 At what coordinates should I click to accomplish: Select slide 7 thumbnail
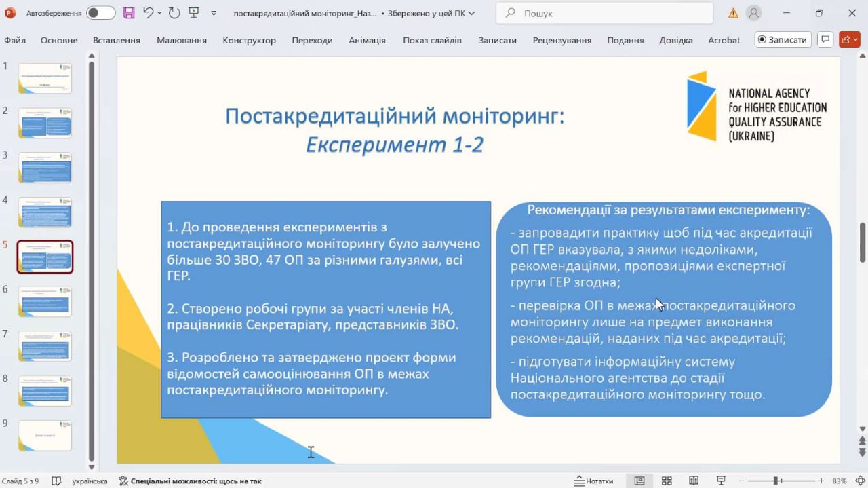tap(45, 346)
